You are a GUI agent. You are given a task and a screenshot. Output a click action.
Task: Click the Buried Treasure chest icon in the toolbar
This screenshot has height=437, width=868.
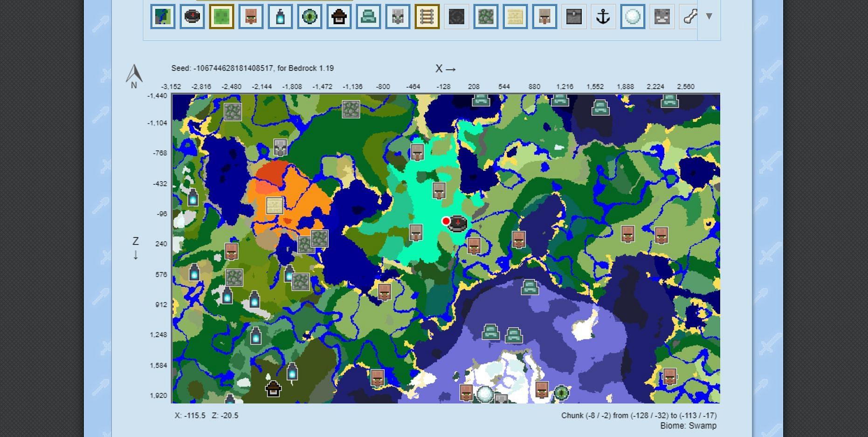(574, 17)
